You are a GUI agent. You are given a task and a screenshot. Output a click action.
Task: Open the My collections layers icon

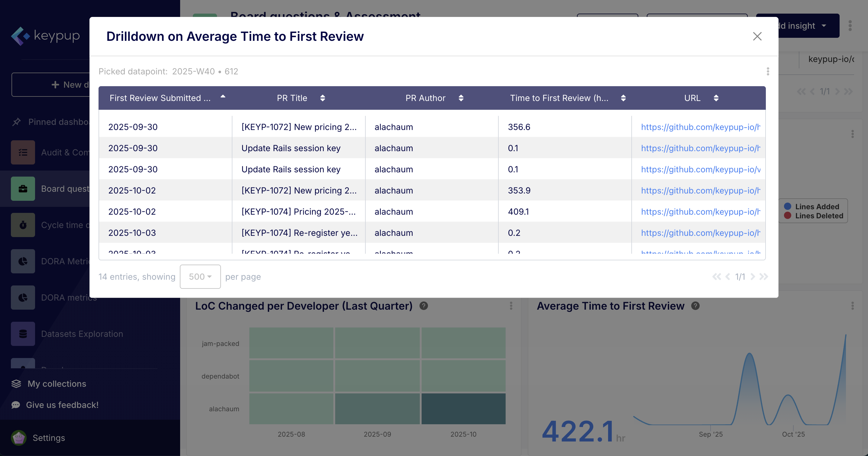(16, 383)
